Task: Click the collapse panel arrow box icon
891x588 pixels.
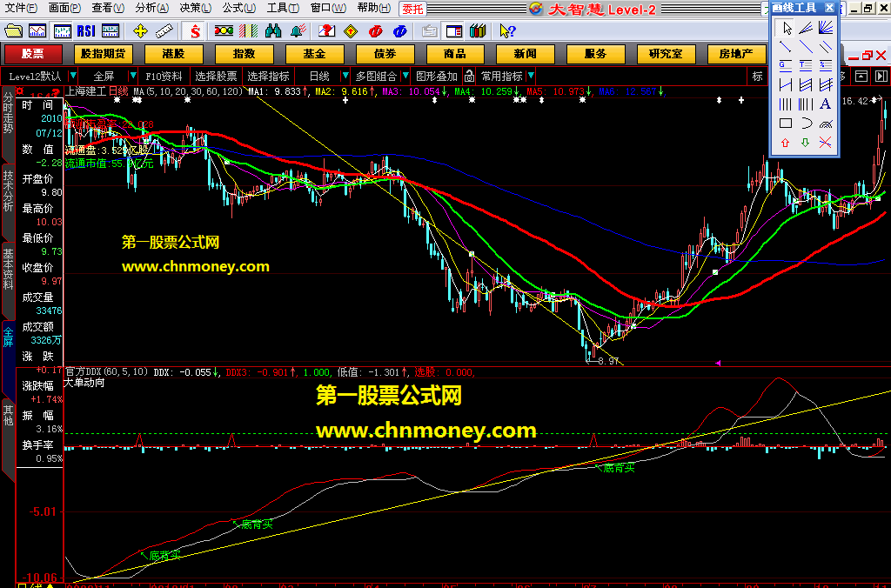Action: tap(861, 76)
